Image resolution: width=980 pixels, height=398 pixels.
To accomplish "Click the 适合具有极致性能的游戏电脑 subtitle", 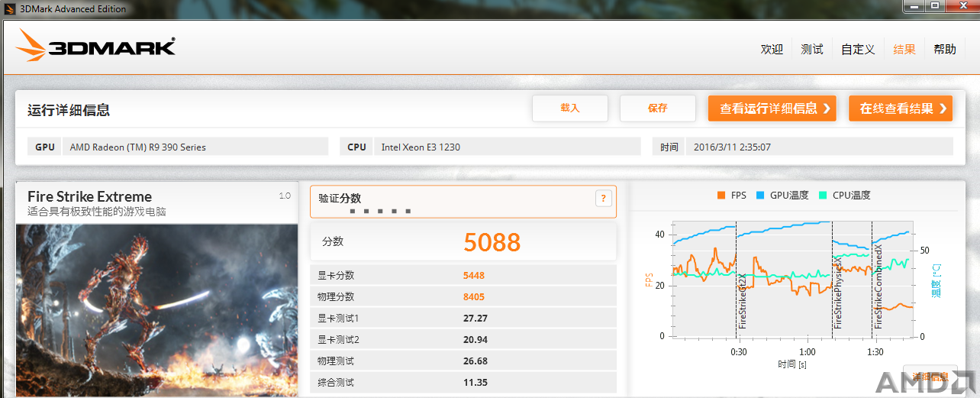I will (x=97, y=212).
